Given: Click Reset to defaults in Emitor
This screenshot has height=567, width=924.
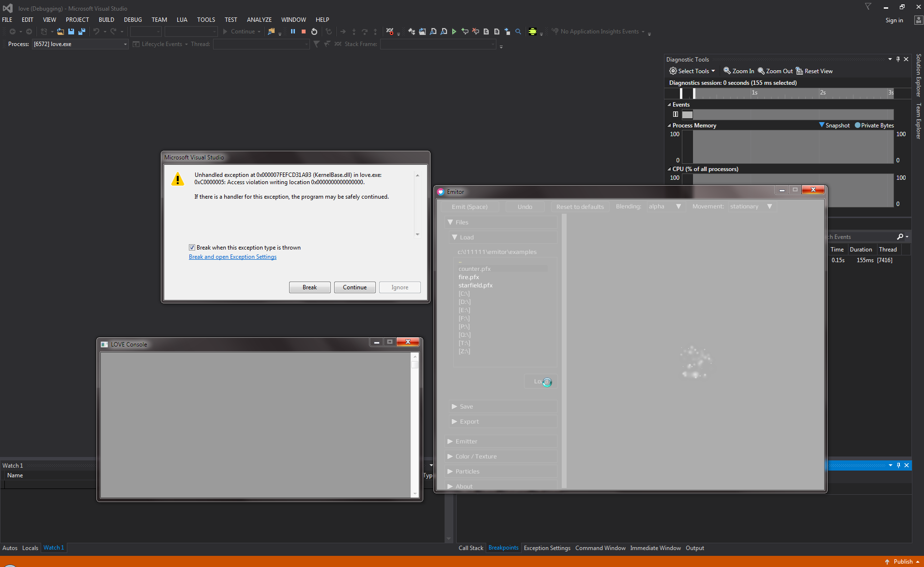Looking at the screenshot, I should pos(580,207).
